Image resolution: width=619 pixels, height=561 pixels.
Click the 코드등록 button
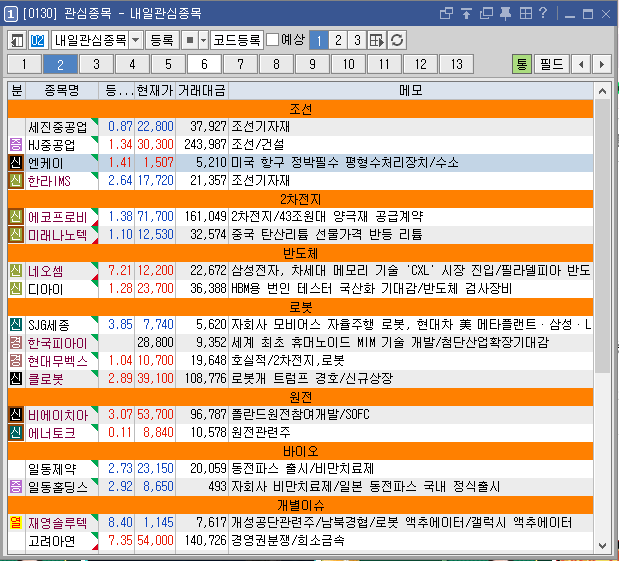pos(237,40)
